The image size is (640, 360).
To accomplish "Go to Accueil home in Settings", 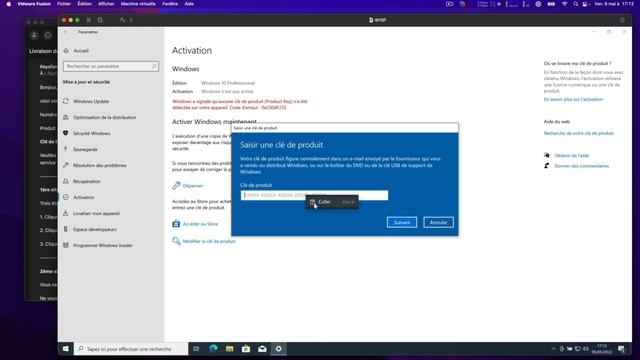I will tap(80, 51).
